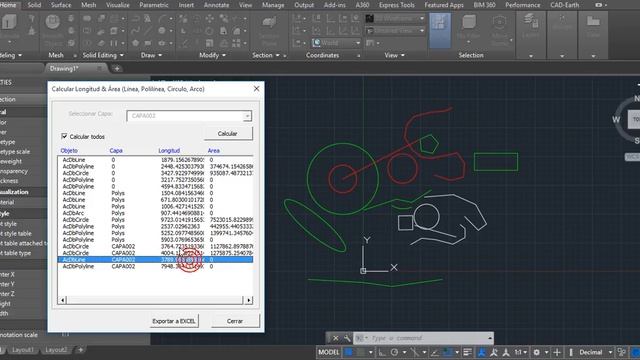Viewport: 640px width, 360px height.
Task: Toggle object snap tracking angle icon
Action: tap(435, 352)
